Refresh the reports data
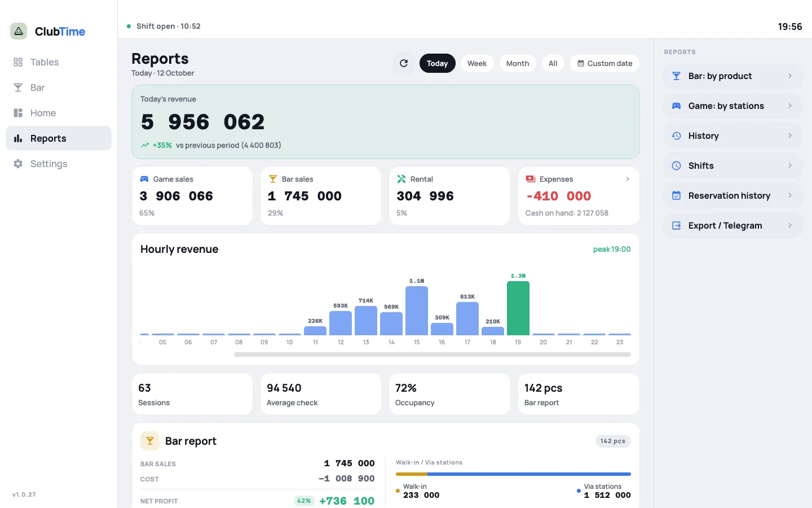This screenshot has width=812, height=508. (404, 63)
